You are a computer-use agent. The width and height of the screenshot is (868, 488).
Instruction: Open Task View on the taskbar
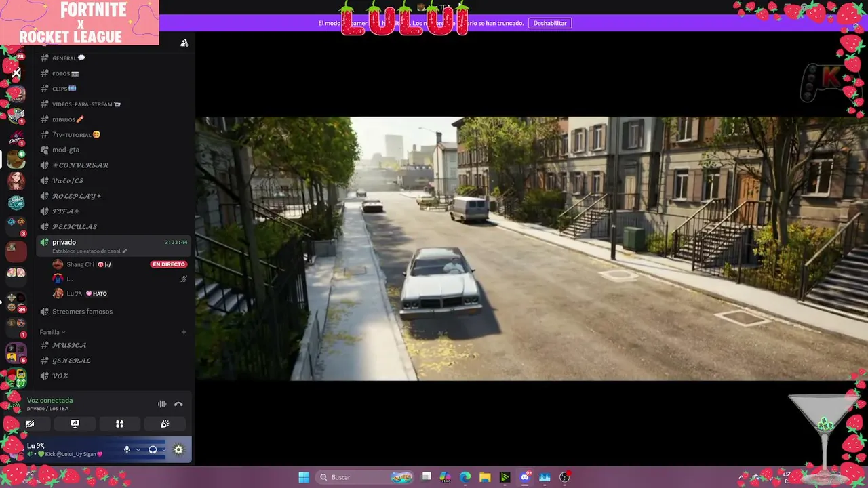(x=427, y=477)
